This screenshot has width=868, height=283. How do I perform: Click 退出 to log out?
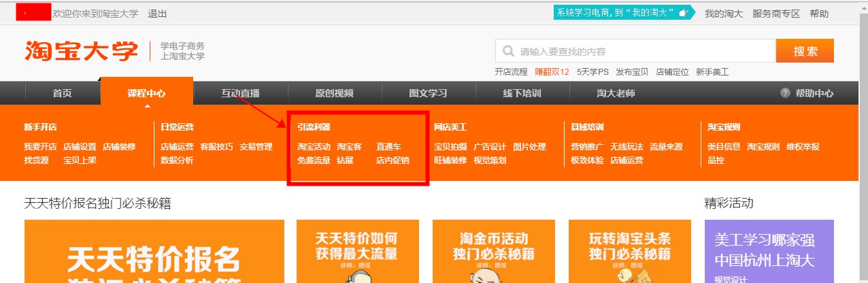click(157, 14)
